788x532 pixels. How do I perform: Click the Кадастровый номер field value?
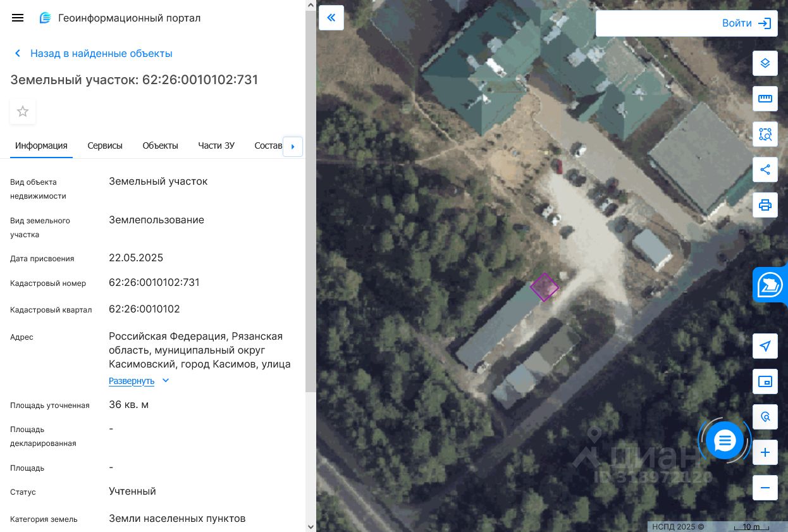154,283
